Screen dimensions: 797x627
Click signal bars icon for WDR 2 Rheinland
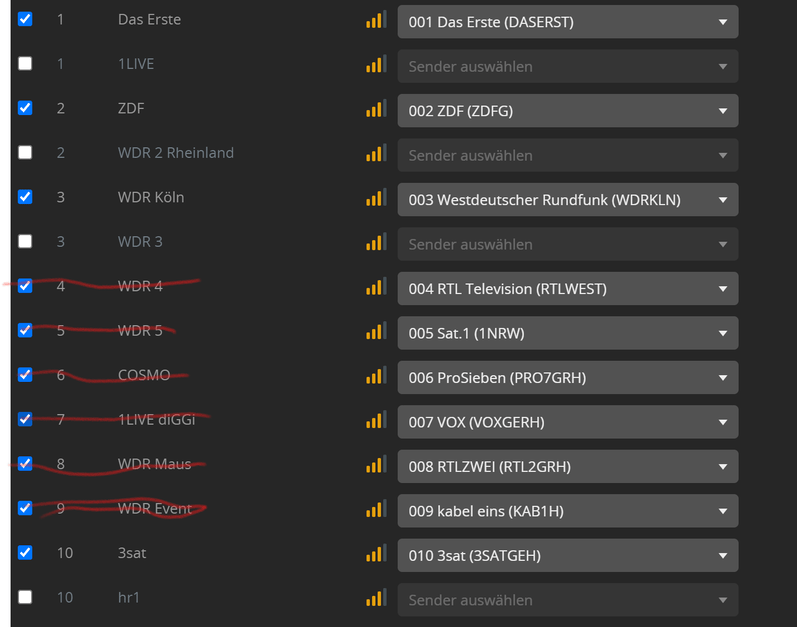pyautogui.click(x=376, y=153)
